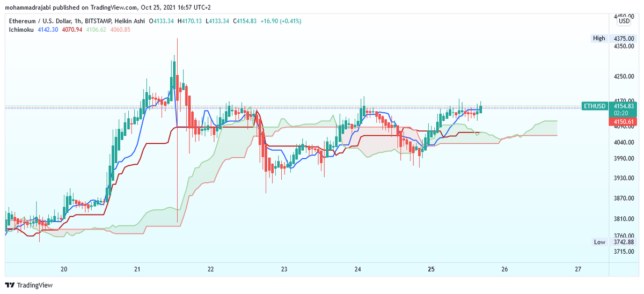The height and width of the screenshot is (294, 644).
Task: Select the Ichimoku indicator legend label
Action: click(x=21, y=30)
